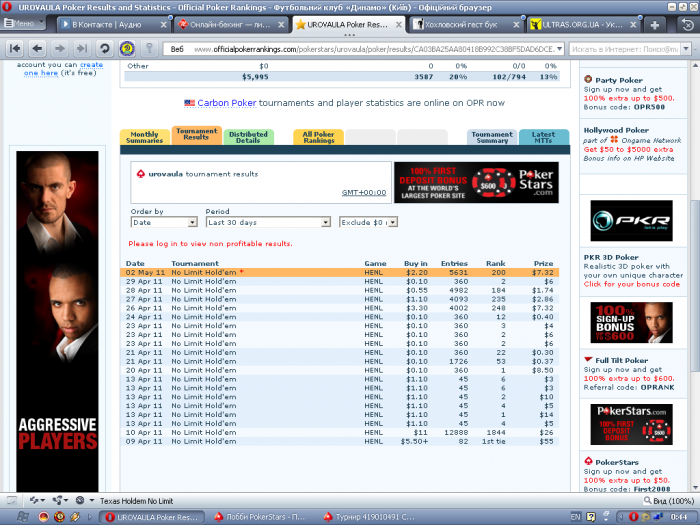The width and height of the screenshot is (700, 525).
Task: Click Click for your bonus code link
Action: click(x=632, y=284)
